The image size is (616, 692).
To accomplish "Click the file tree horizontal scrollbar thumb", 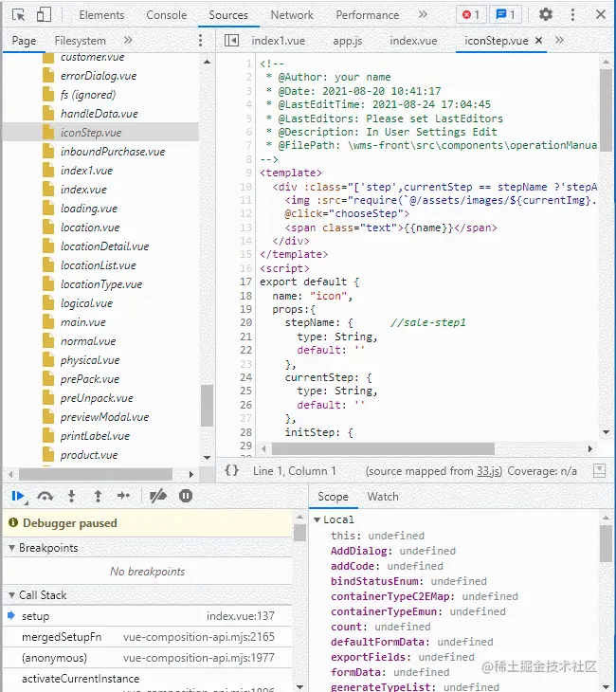I will click(96, 474).
